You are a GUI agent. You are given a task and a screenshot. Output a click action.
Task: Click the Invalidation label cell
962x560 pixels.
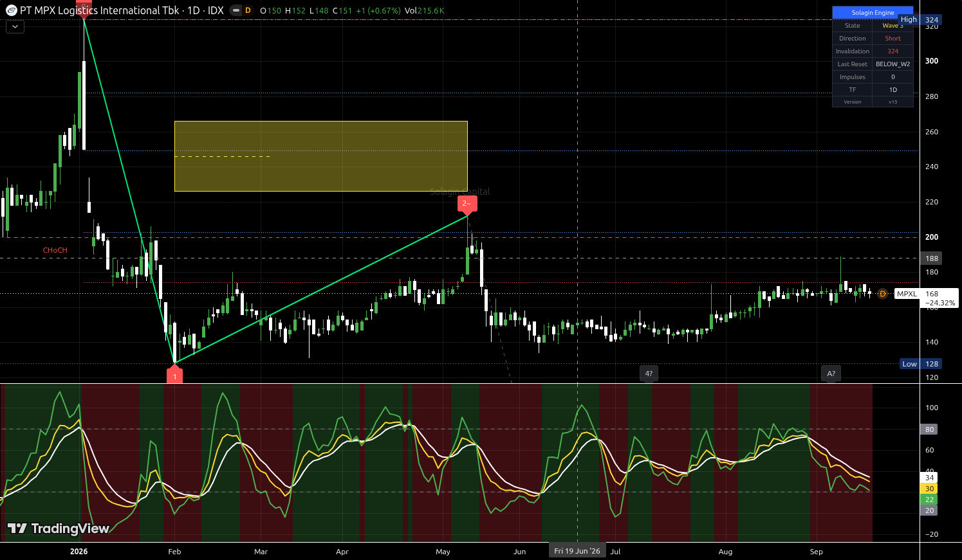click(852, 51)
